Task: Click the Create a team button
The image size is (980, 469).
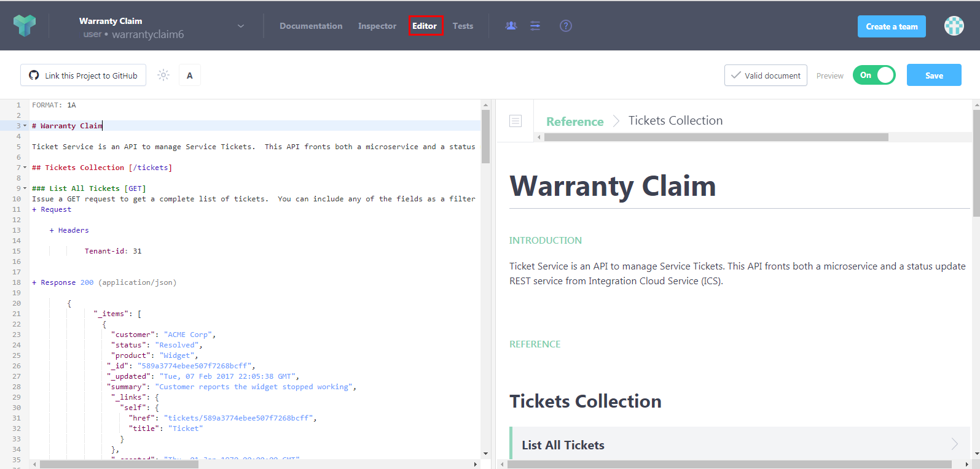Action: point(892,26)
